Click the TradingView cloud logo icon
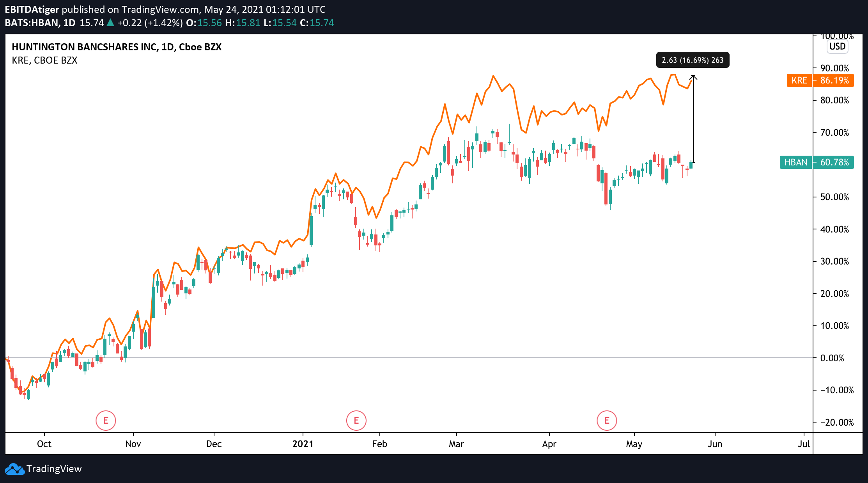This screenshot has width=868, height=483. (x=14, y=469)
